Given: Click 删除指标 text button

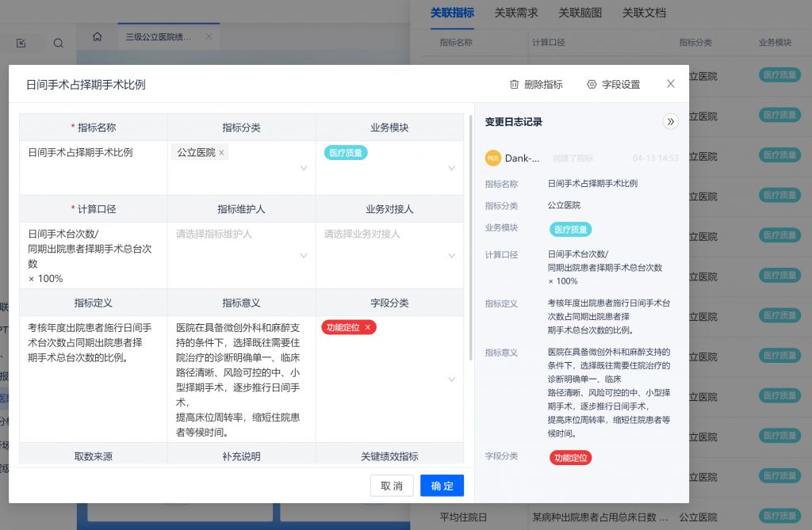Looking at the screenshot, I should point(543,84).
